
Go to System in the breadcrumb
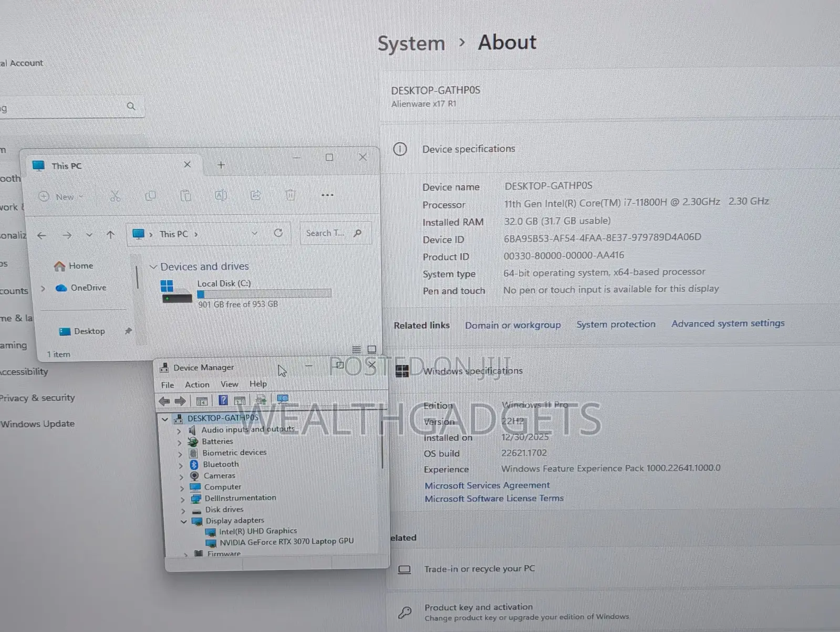[x=411, y=44]
